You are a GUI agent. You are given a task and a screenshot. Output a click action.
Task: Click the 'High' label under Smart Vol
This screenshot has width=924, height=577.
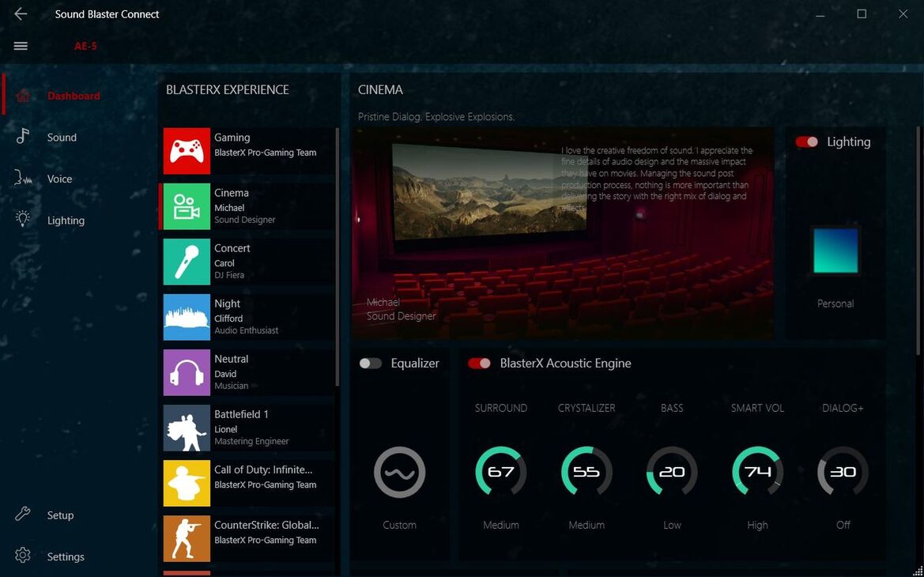coord(757,525)
